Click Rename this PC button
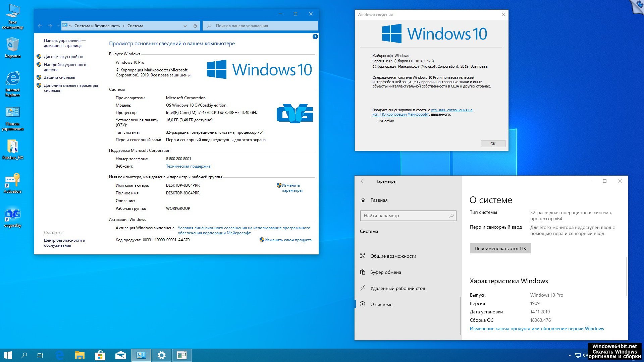The width and height of the screenshot is (644, 362). pos(500,248)
